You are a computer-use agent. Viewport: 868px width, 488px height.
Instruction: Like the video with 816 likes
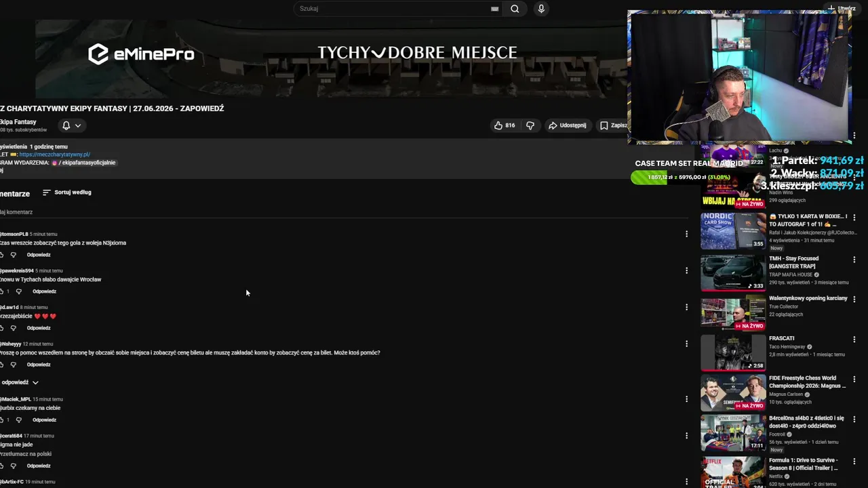coord(504,125)
